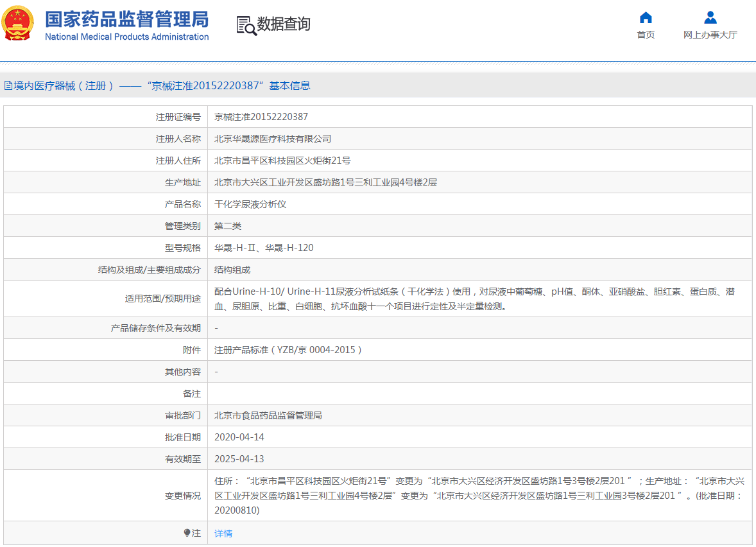Select product name 干化学尿液分析仪

point(250,205)
